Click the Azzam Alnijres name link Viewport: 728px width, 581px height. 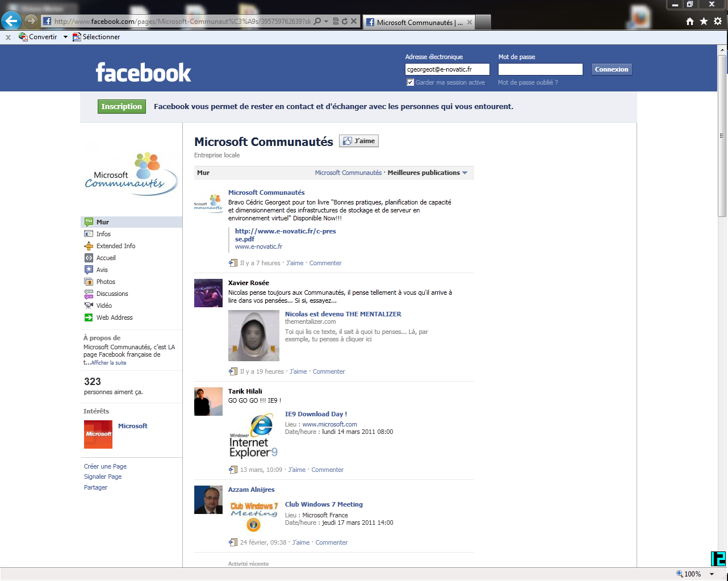251,490
